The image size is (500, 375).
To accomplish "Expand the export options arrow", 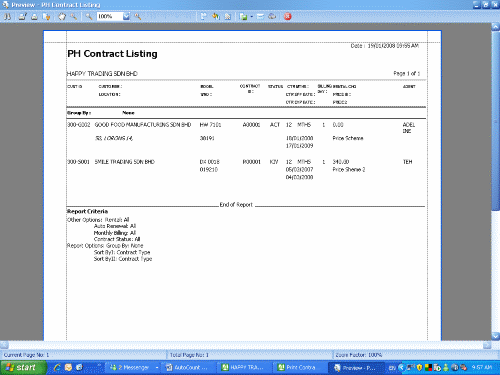I will [x=252, y=16].
